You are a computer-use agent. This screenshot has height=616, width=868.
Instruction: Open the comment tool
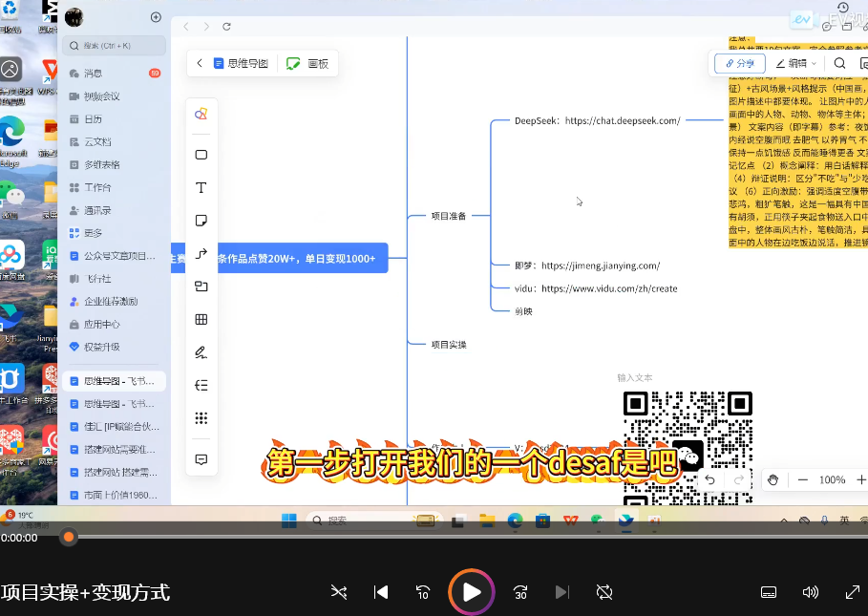click(201, 459)
